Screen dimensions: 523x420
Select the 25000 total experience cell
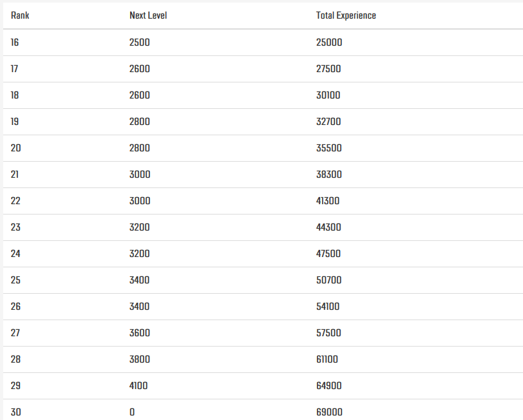pos(329,43)
